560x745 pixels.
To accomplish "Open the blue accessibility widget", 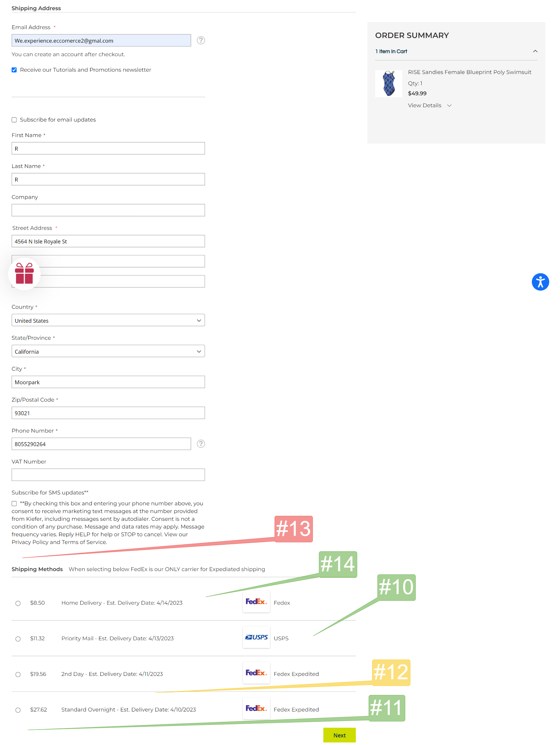I will (540, 282).
